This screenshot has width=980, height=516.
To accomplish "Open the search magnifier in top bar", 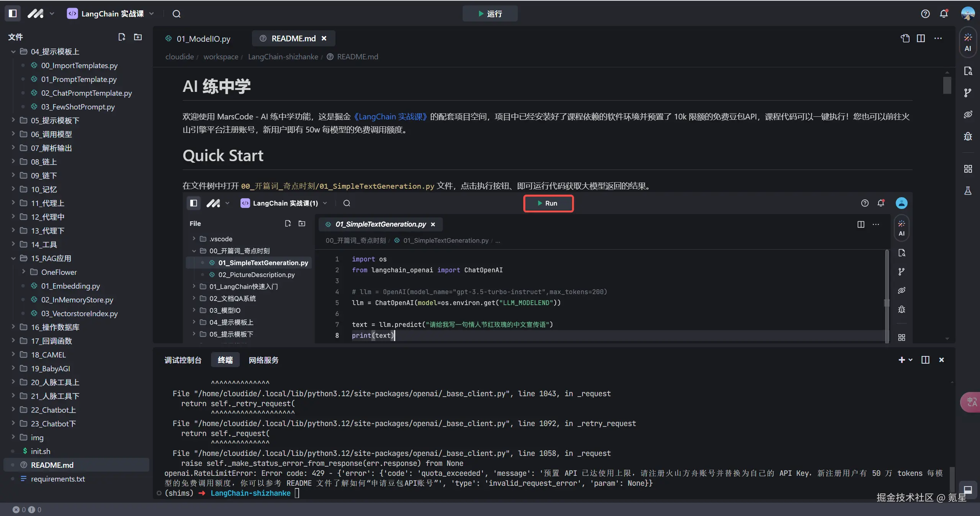I will click(177, 14).
